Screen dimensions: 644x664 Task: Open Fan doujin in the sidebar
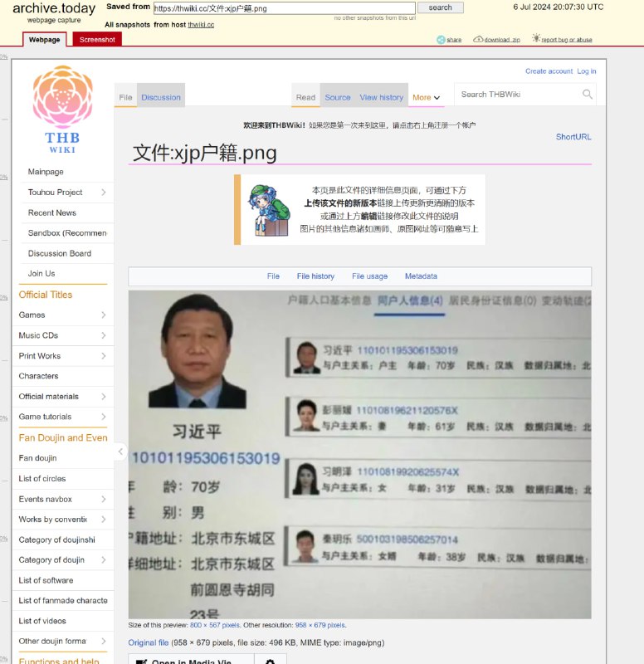[x=37, y=458]
